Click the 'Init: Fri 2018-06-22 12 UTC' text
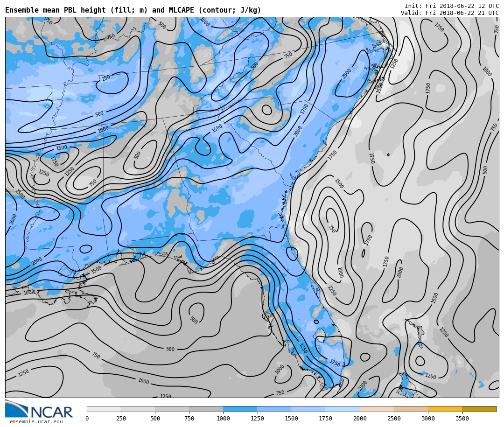Screen dimensions: 504x427 pos(451,6)
